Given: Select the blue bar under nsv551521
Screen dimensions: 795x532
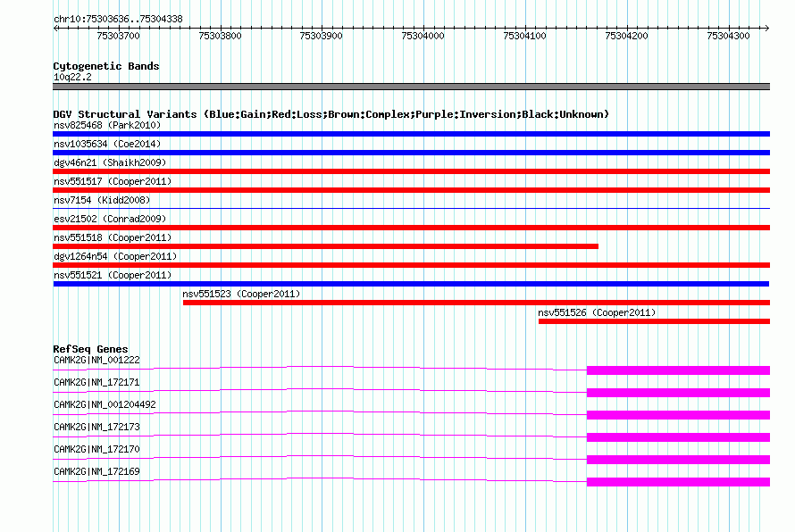Looking at the screenshot, I should click(411, 284).
